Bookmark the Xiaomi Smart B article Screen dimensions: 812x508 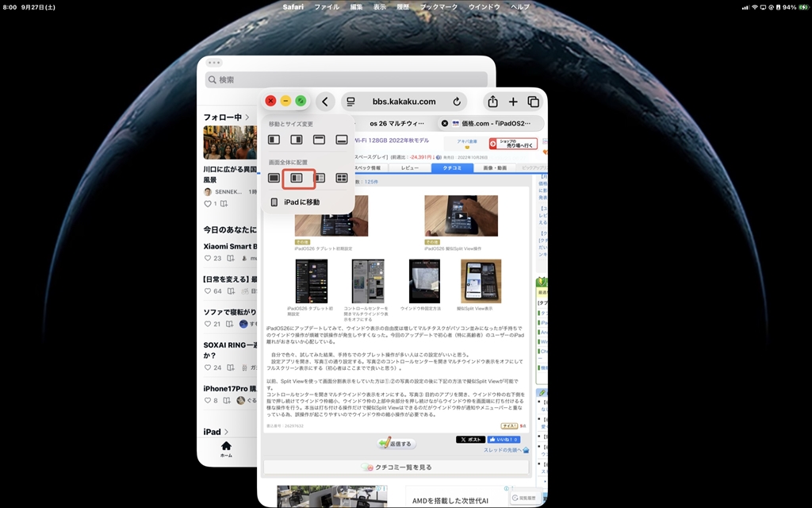pyautogui.click(x=231, y=258)
